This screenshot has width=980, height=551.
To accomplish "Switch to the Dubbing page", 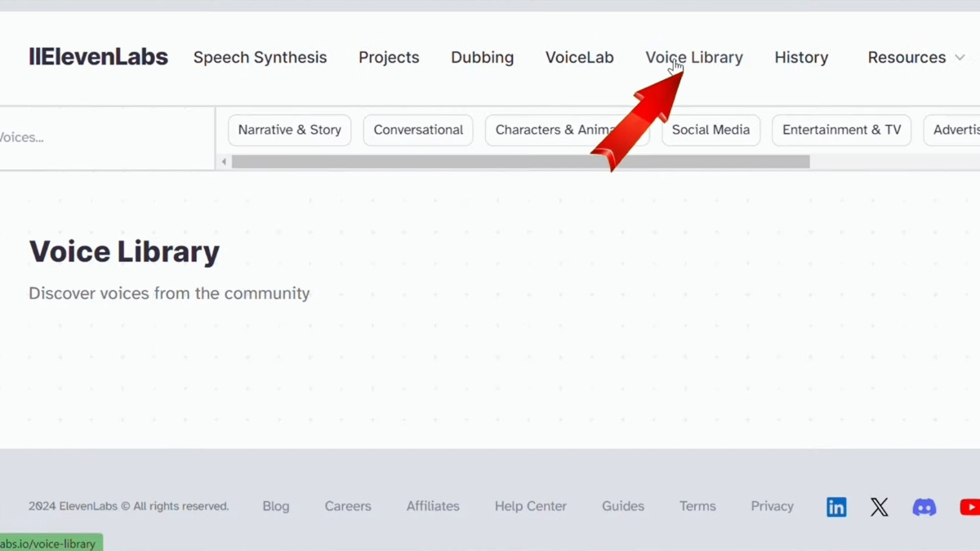I will 482,57.
